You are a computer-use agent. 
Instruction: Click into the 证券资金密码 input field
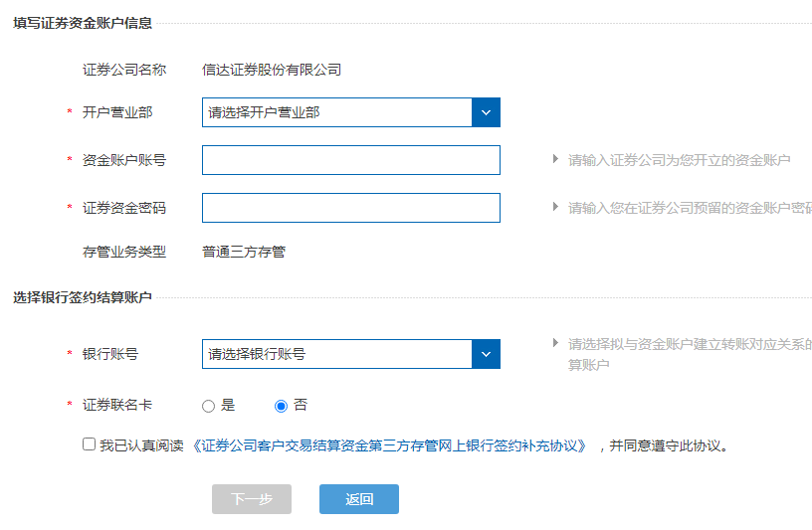pyautogui.click(x=350, y=208)
